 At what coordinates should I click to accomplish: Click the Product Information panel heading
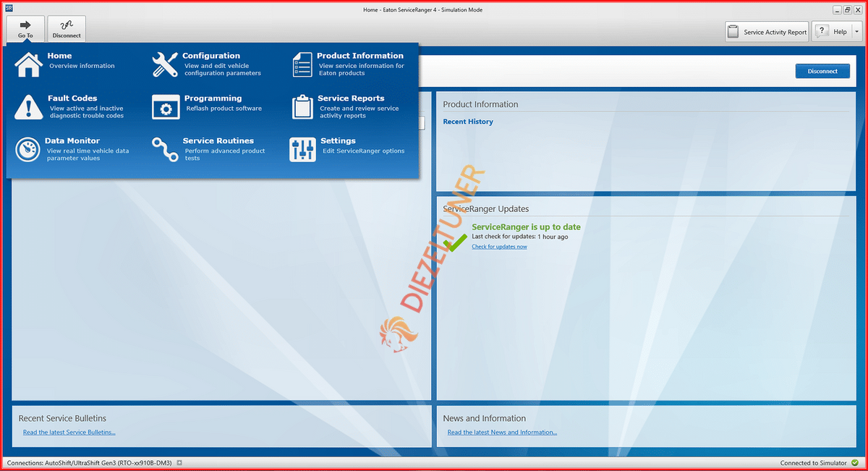coord(480,104)
